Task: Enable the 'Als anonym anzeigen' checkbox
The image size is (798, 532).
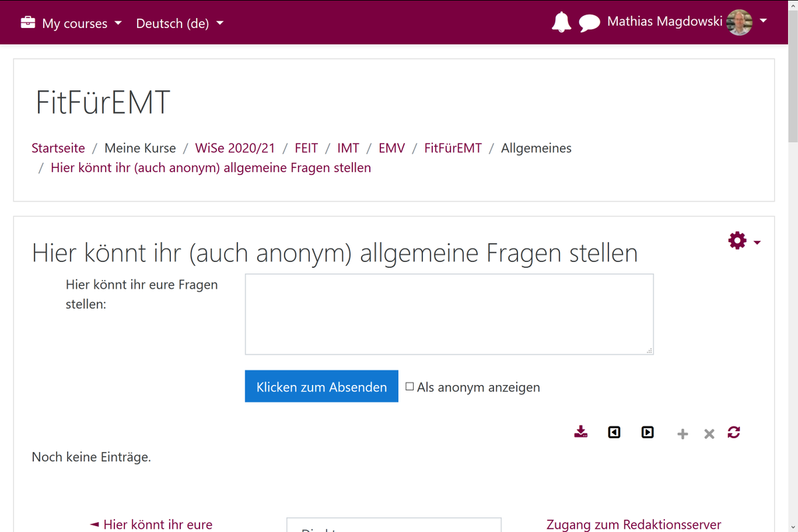Action: click(410, 386)
